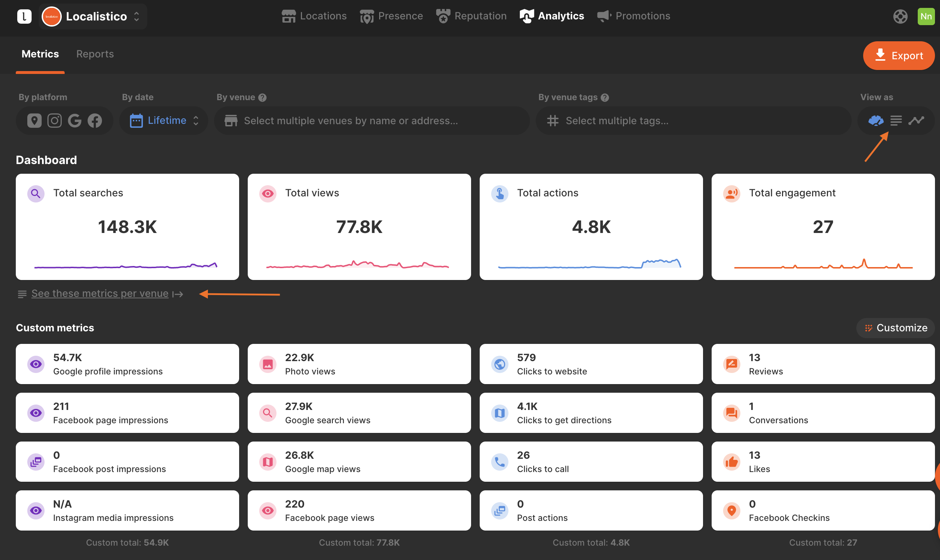Viewport: 940px width, 560px height.
Task: Open the Presence section
Action: 391,16
